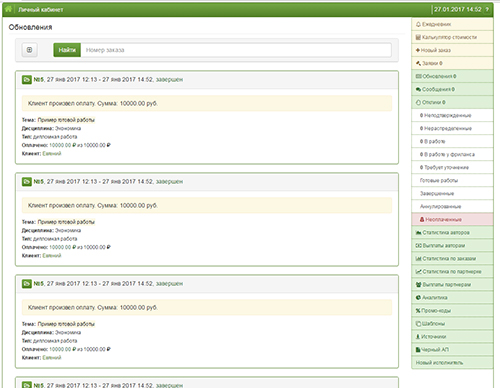
Task: Expand search filters with the plus button
Action: pos(29,50)
